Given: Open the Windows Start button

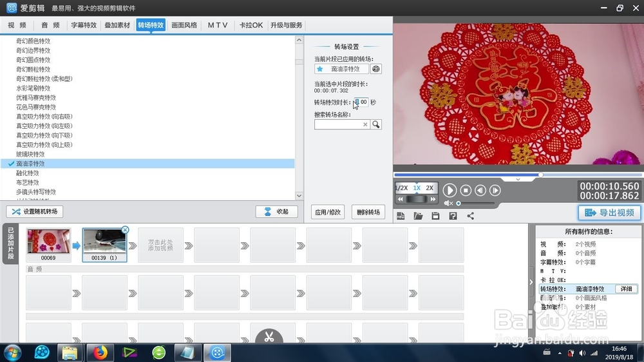Looking at the screenshot, I should [x=12, y=352].
